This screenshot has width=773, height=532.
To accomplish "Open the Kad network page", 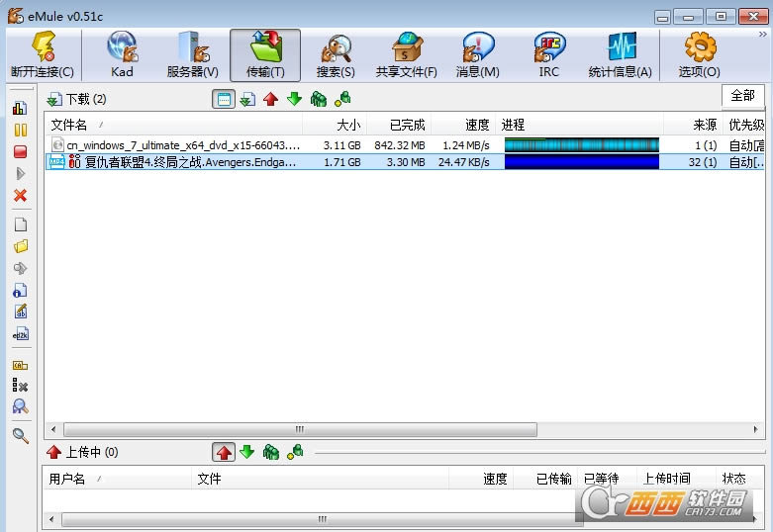I will 122,55.
